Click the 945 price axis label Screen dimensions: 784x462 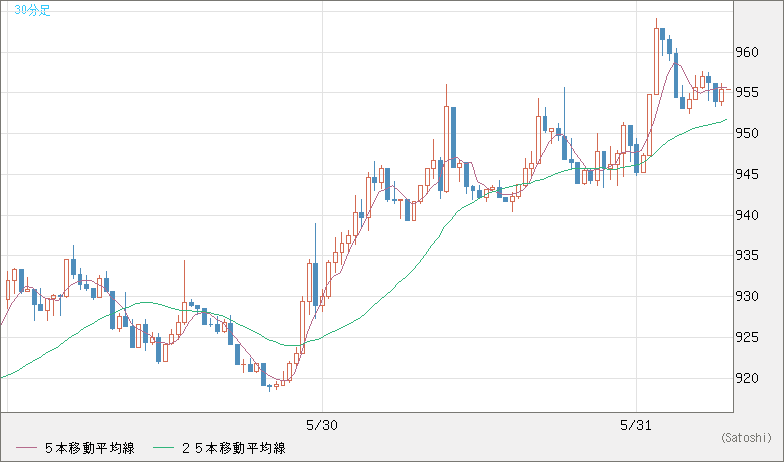coord(746,174)
